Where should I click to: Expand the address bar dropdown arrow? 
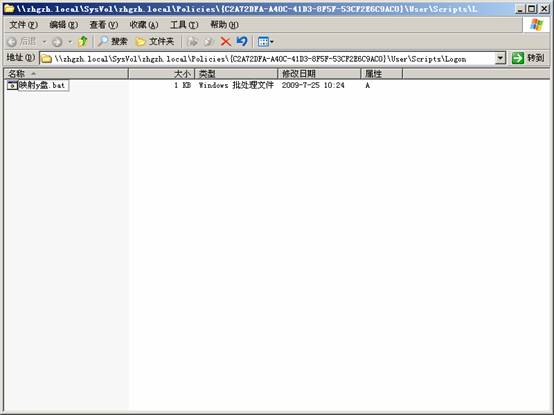(500, 58)
